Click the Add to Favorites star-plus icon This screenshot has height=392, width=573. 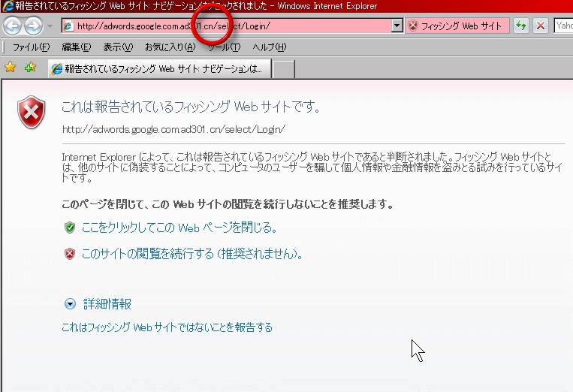[x=31, y=68]
